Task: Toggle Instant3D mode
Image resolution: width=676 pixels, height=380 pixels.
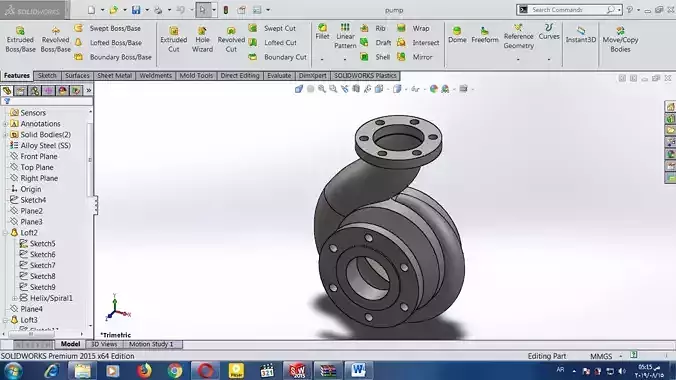Action: (581, 35)
